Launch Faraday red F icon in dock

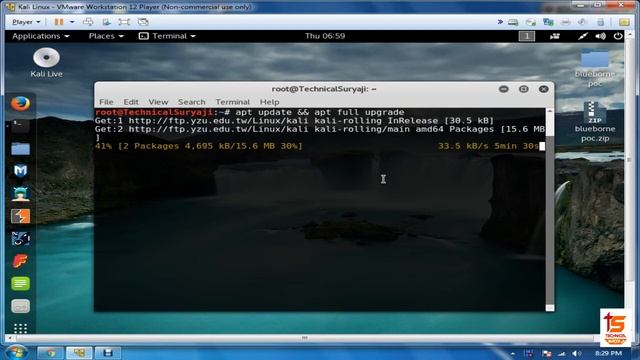click(20, 261)
